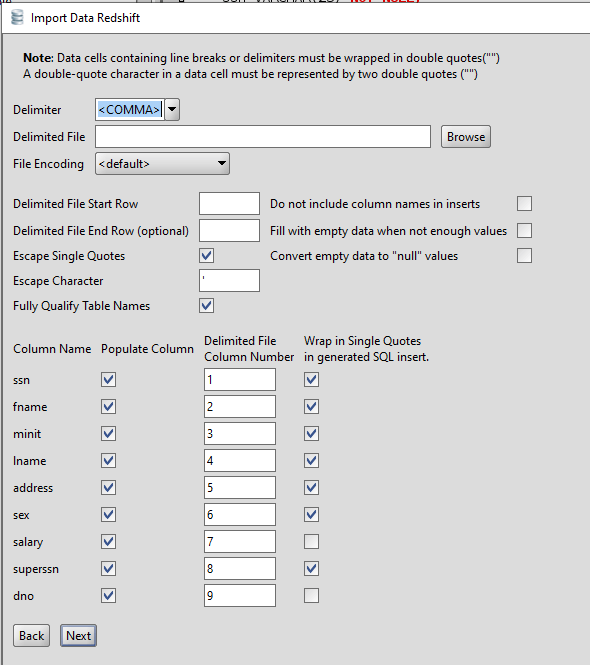Edit column number field for ssn
The width and height of the screenshot is (590, 665).
[x=240, y=380]
